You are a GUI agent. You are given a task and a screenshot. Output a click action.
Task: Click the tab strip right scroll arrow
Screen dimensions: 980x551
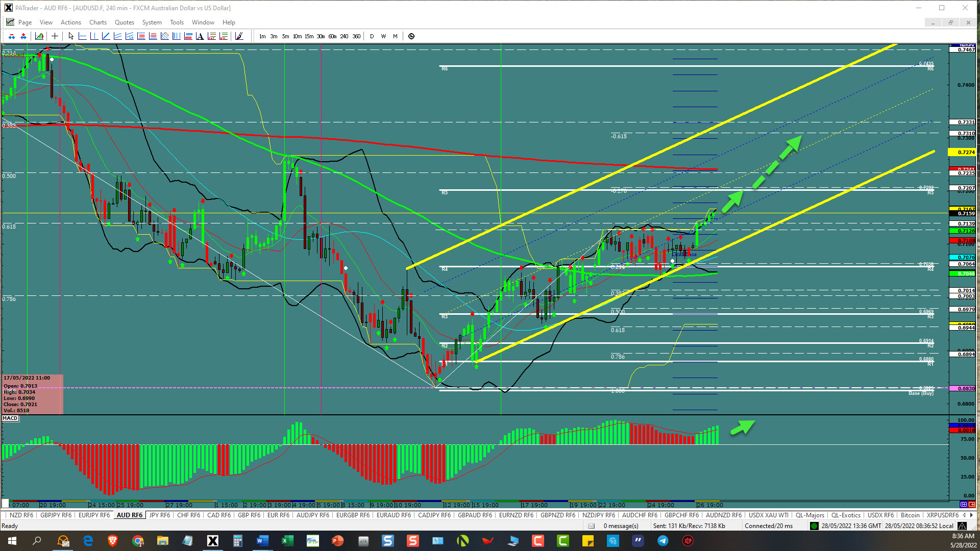point(971,515)
